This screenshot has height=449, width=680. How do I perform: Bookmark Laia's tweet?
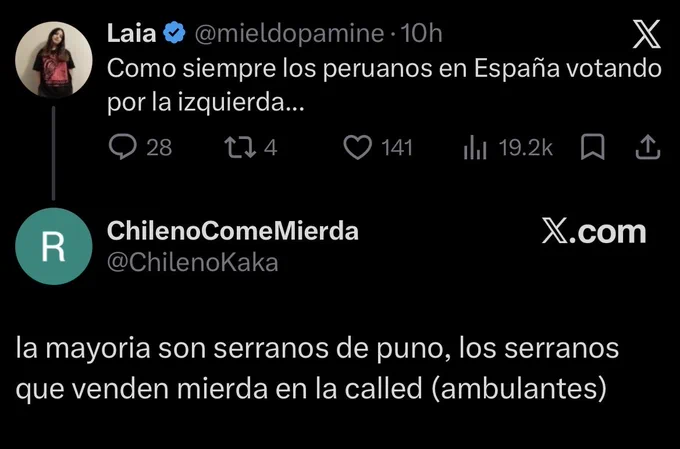click(x=592, y=147)
